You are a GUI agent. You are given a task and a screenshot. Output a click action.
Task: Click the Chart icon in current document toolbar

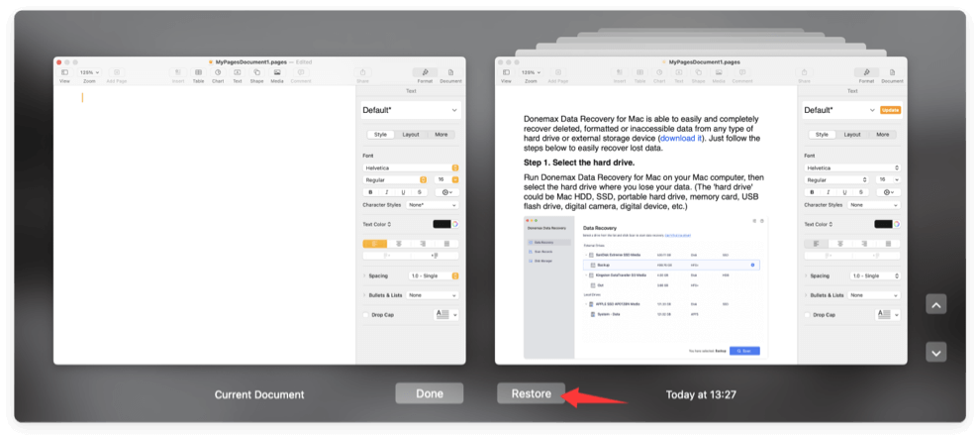coord(218,72)
